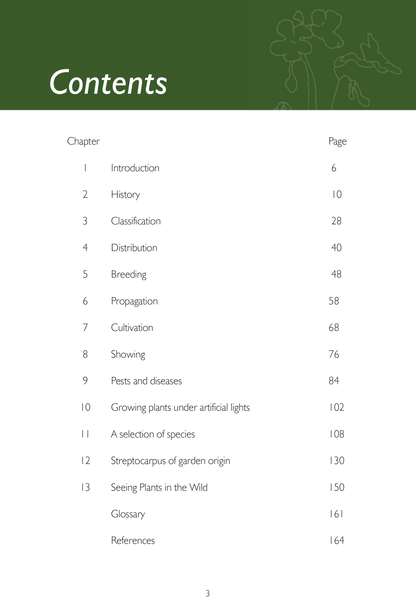
Task: Open Streptocarpus of garden origin entry
Action: click(x=170, y=461)
